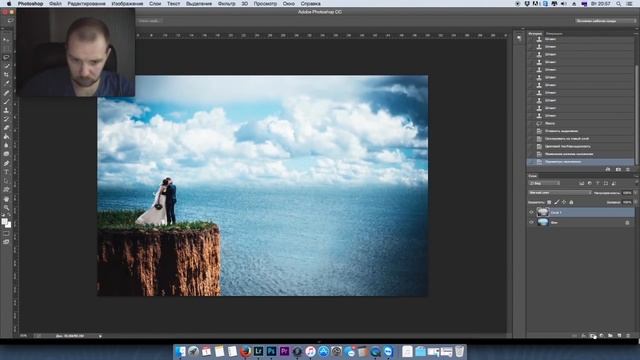Create a new group in Layers panel
The height and width of the screenshot is (360, 640).
click(x=610, y=336)
